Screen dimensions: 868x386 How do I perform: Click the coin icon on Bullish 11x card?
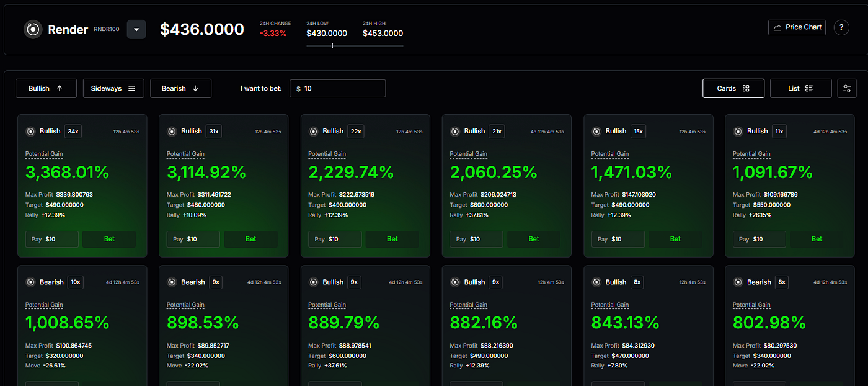pos(738,131)
